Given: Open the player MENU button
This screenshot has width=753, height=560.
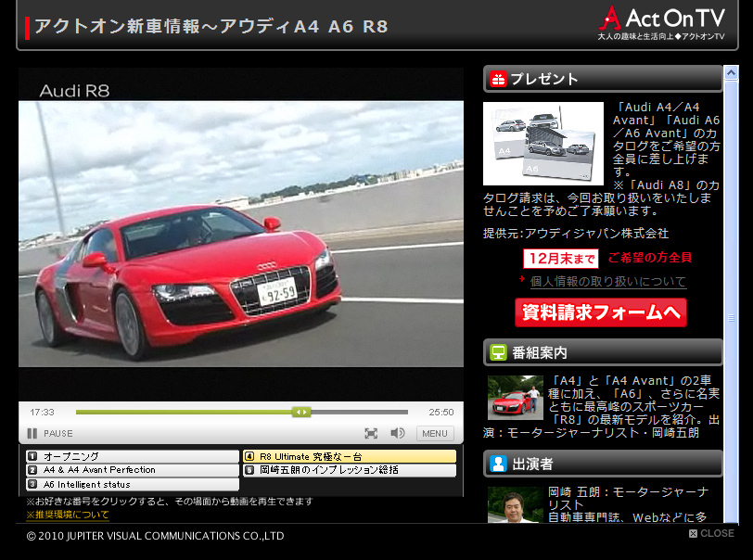Looking at the screenshot, I should (435, 433).
